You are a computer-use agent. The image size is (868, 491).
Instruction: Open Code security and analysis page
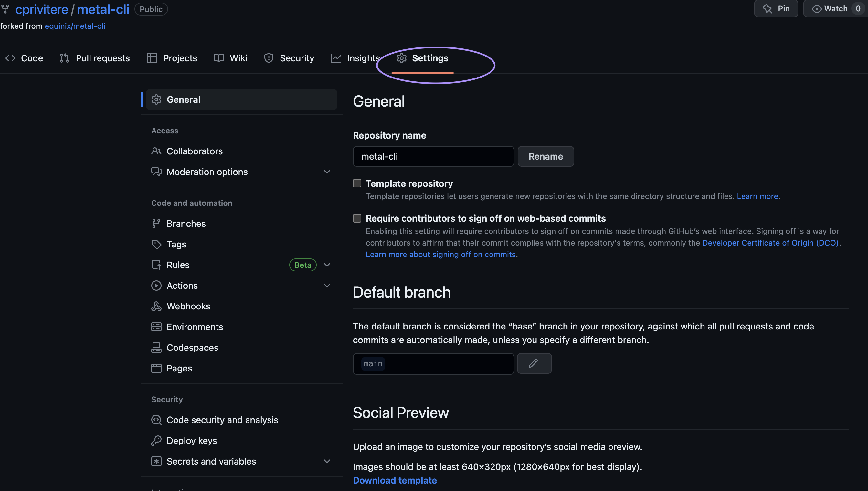coord(241,420)
